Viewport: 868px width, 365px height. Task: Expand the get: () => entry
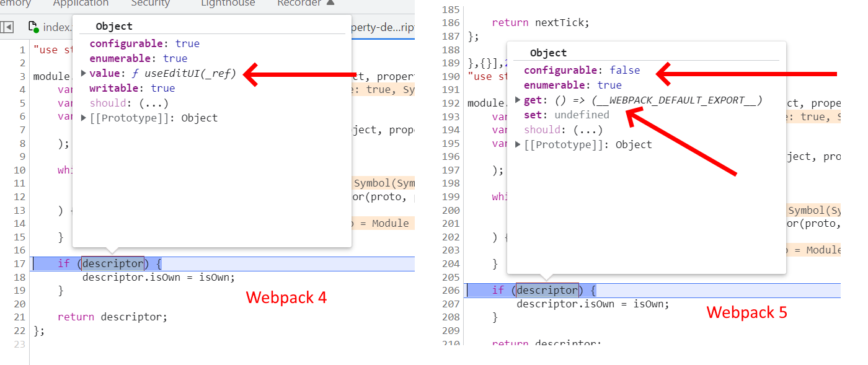click(518, 100)
